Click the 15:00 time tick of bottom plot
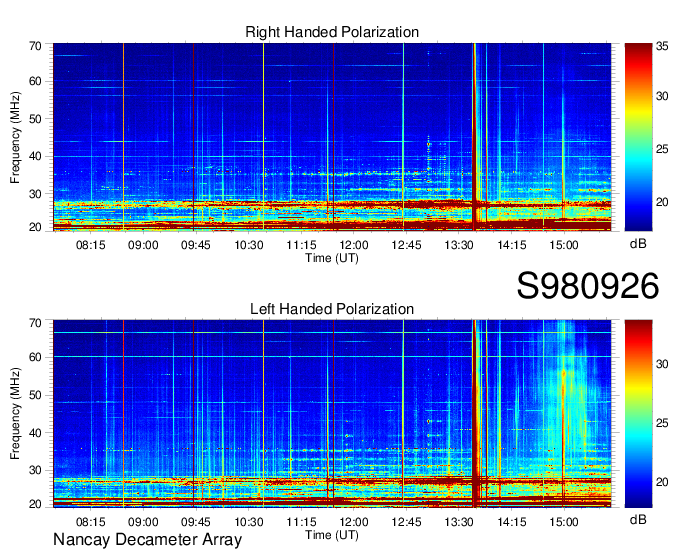 (x=564, y=522)
